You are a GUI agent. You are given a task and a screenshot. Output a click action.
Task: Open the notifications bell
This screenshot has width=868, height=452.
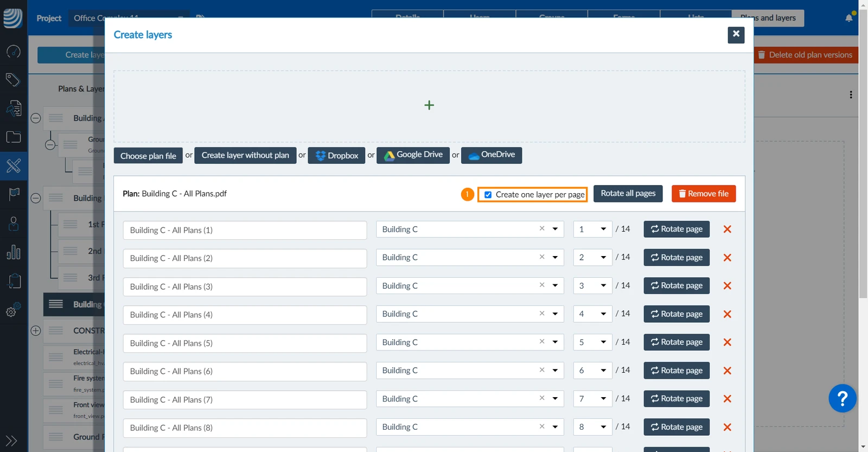pyautogui.click(x=849, y=18)
